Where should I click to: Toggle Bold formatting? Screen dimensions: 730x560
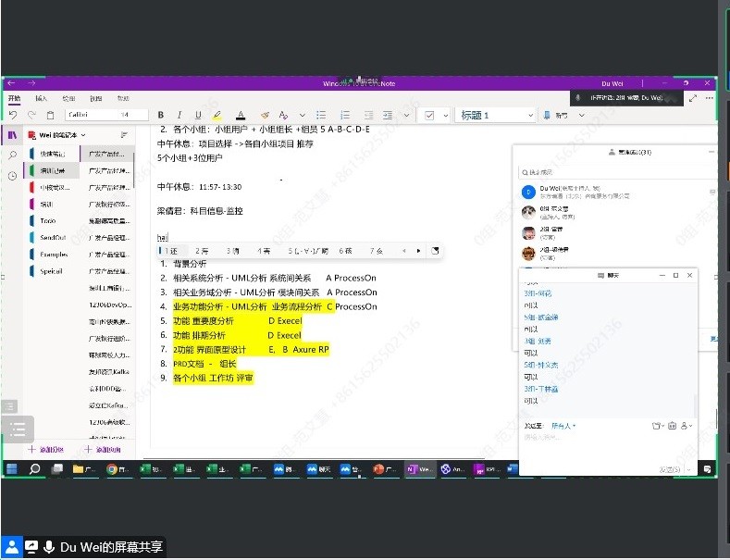(x=161, y=115)
